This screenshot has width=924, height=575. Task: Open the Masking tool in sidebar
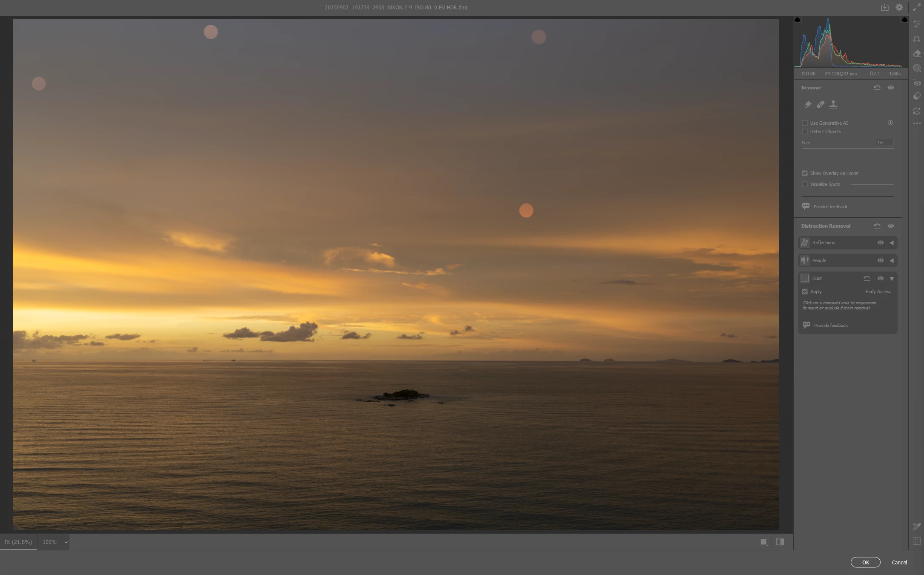click(x=917, y=68)
